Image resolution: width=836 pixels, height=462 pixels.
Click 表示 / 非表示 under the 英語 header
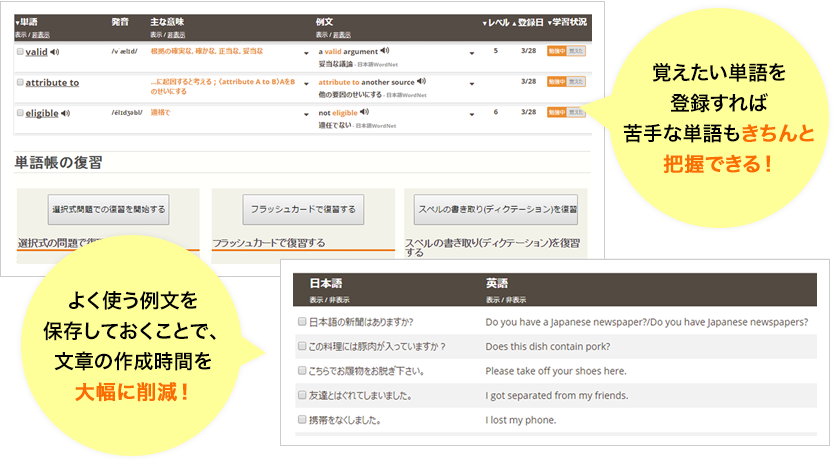click(505, 300)
